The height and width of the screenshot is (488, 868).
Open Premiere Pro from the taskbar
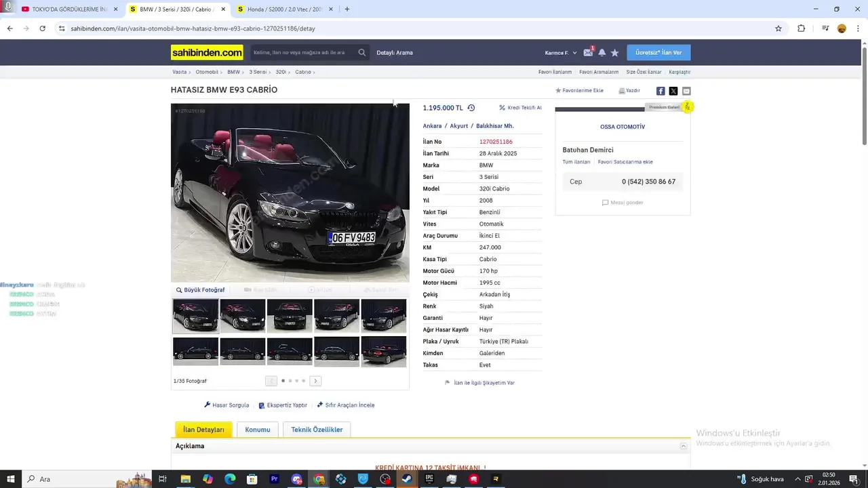pos(275,479)
